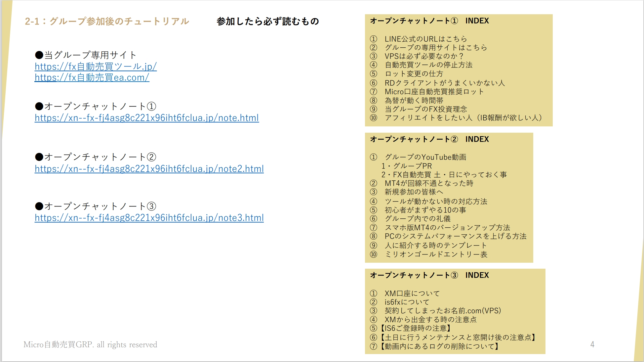Click the '●オープンチャットノート②' label on the left

coord(96,157)
